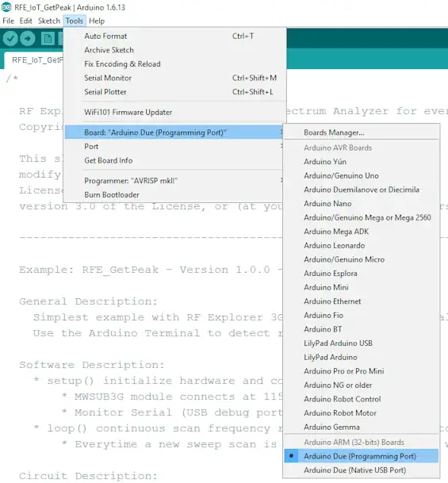Select Arduino Leonardo board
Screen dimensions: 448x483
[362, 246]
